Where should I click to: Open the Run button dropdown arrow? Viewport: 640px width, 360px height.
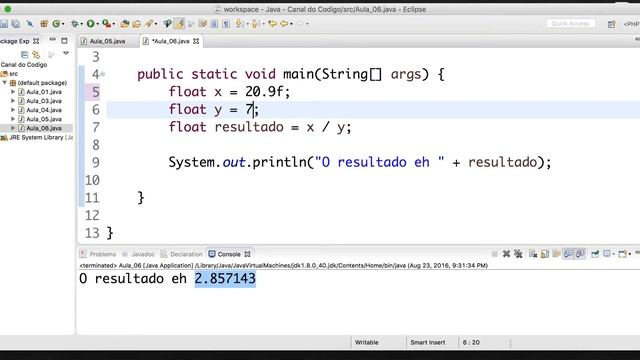[98, 24]
